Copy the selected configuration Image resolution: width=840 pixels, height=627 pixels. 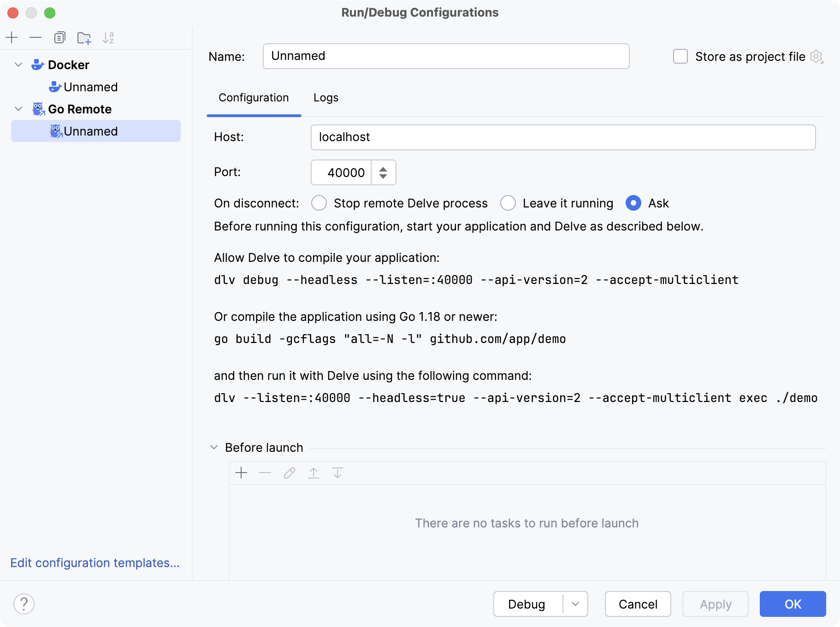click(59, 37)
